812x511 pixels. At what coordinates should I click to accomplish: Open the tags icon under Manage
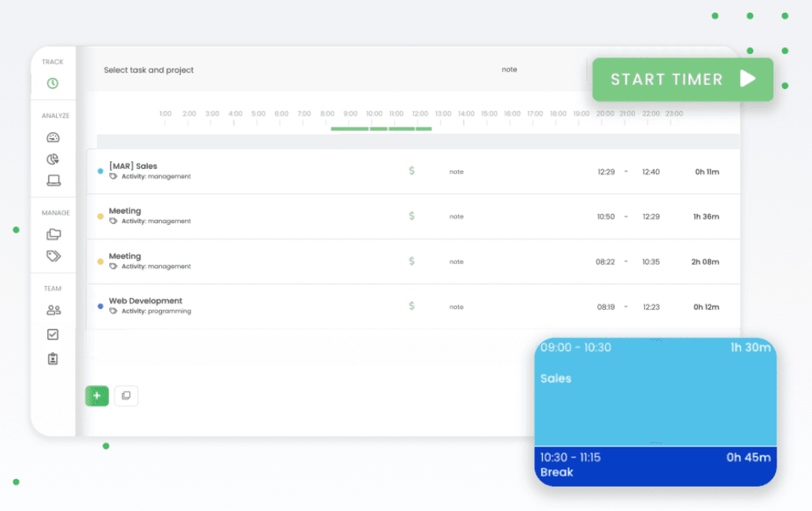tap(54, 256)
